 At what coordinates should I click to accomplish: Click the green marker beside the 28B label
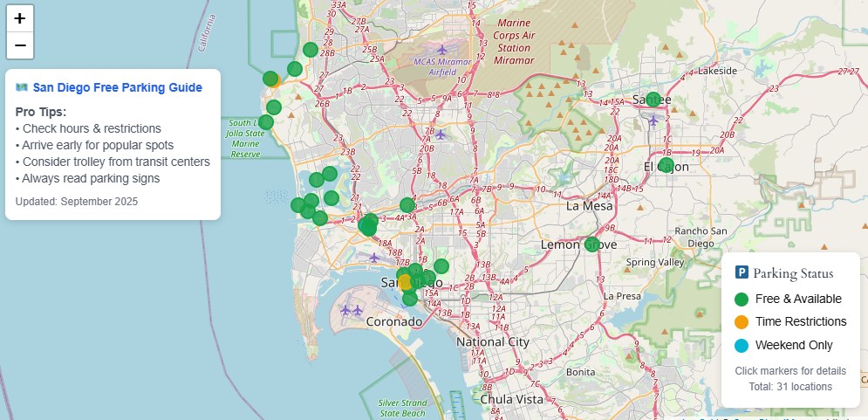[311, 50]
